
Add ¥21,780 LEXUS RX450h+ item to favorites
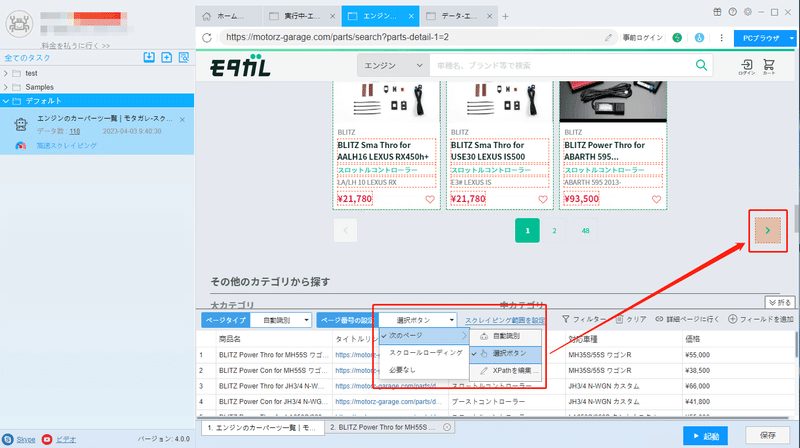430,200
